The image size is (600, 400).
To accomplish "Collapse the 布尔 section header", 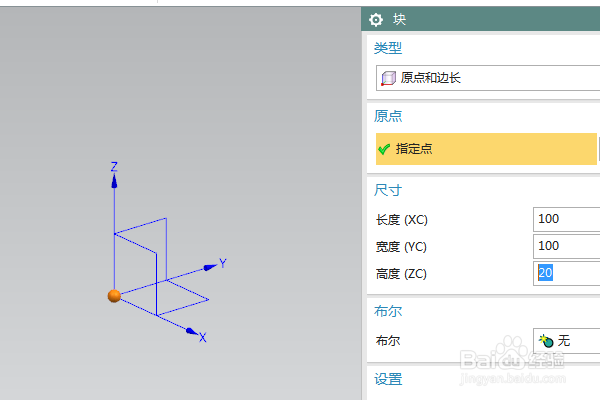I will [388, 311].
